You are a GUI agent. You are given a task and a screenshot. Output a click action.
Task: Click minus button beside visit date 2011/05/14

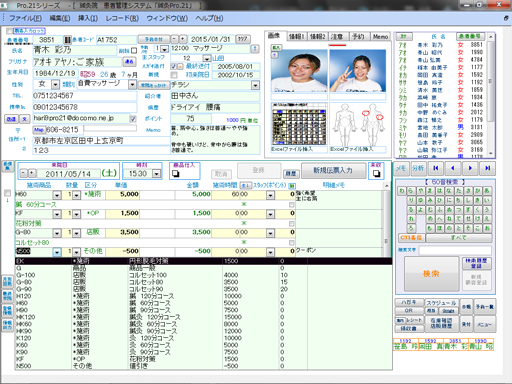tap(23, 173)
